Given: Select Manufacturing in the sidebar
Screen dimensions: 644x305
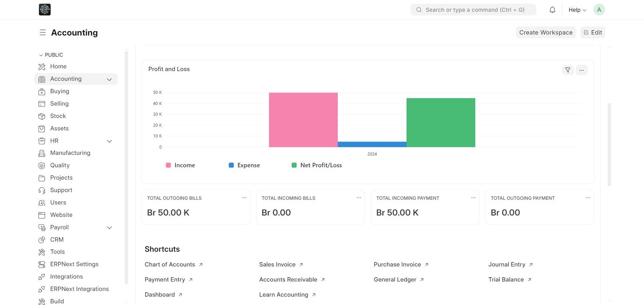Looking at the screenshot, I should click(70, 153).
